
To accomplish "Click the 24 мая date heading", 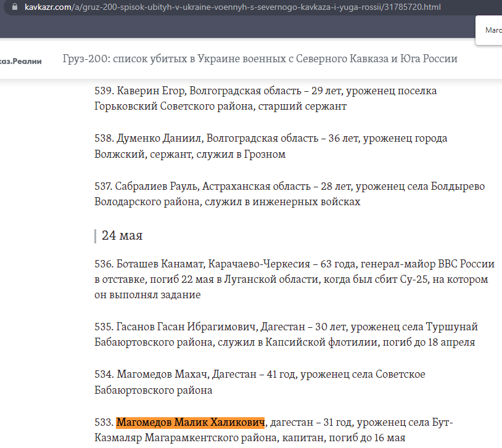I will pyautogui.click(x=122, y=235).
